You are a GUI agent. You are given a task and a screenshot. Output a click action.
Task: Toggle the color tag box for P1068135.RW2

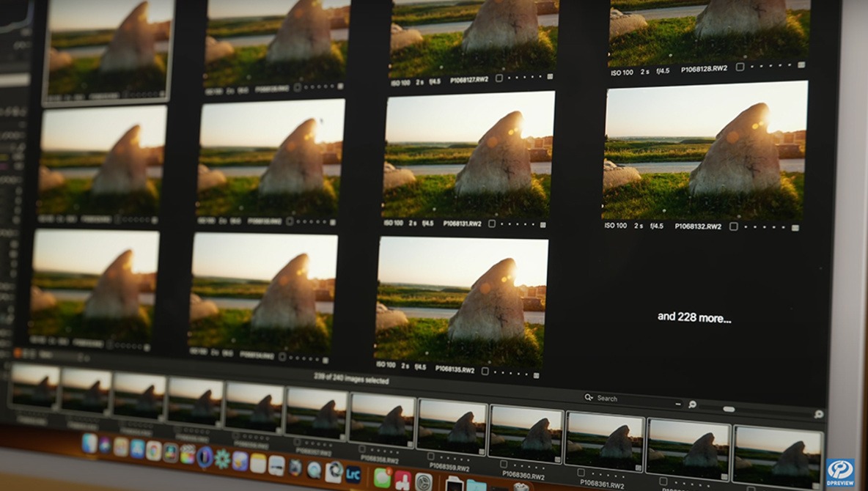pyautogui.click(x=485, y=371)
